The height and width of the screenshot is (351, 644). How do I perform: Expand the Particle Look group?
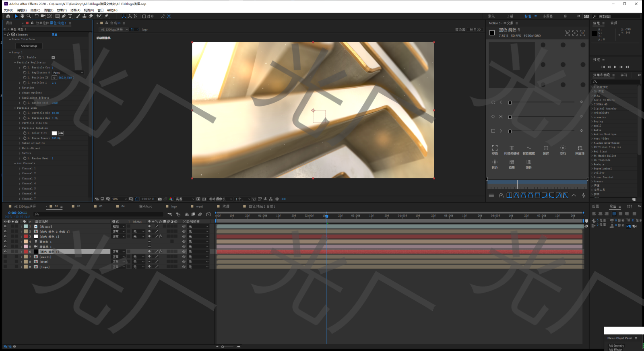[15, 108]
